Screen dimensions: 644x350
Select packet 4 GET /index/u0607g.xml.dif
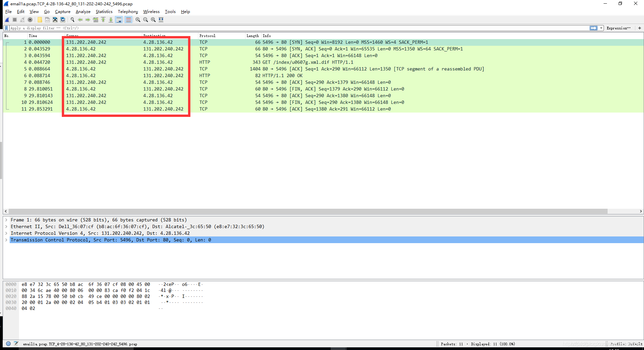pyautogui.click(x=323, y=62)
